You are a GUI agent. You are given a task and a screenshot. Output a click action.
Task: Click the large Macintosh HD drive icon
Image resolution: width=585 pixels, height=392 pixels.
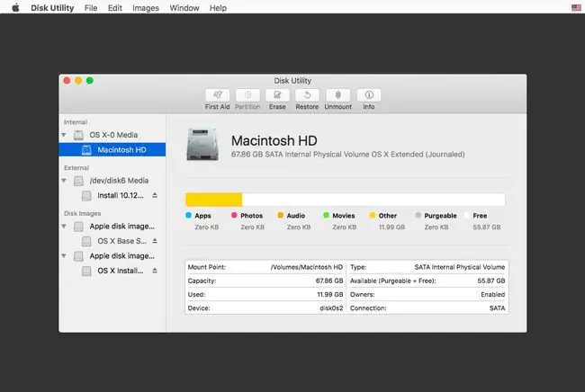[x=202, y=144]
